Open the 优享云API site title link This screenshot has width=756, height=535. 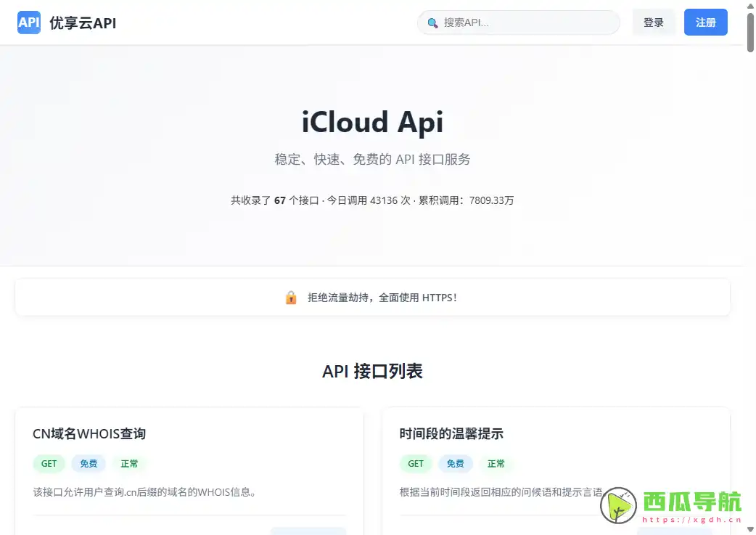pos(83,23)
